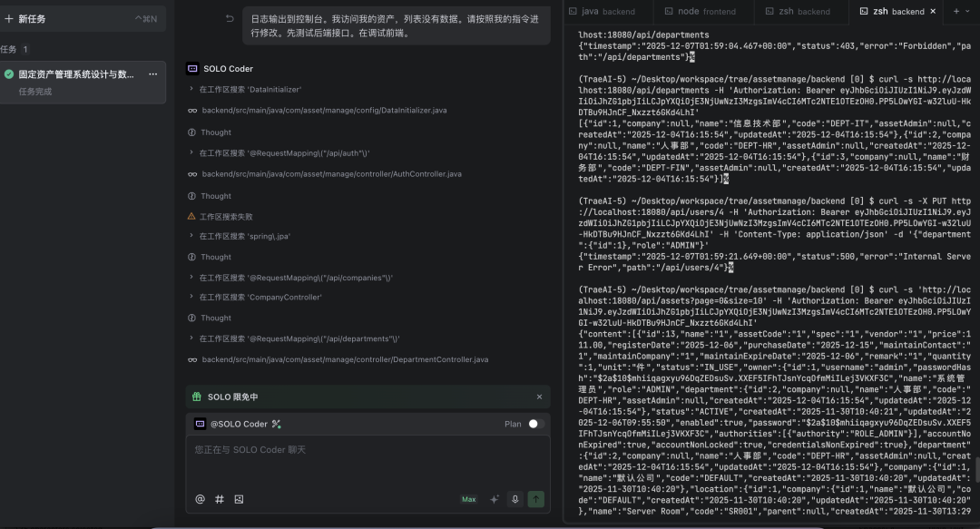Viewport: 980px width, 529px height.
Task: Close the SOLO 限免中 banner
Action: click(539, 397)
